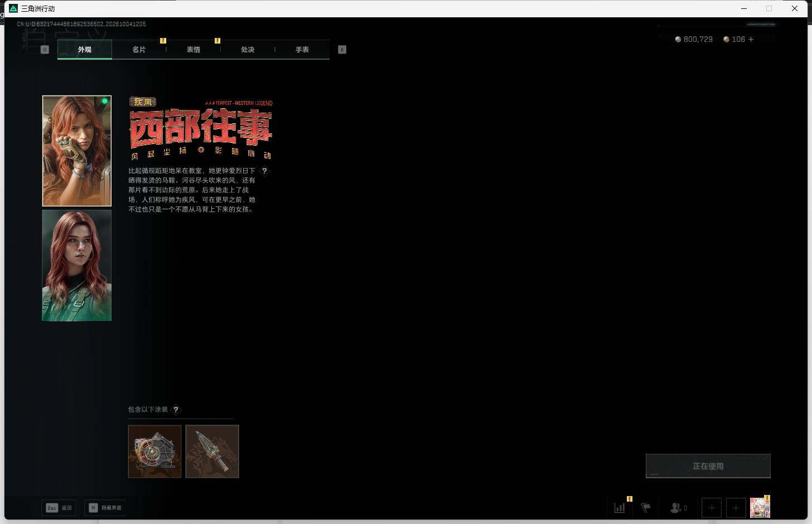812x524 pixels.
Task: Minimize the 三角洲行动 window
Action: click(744, 8)
